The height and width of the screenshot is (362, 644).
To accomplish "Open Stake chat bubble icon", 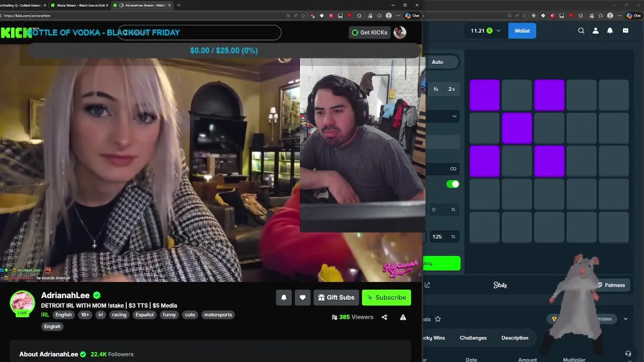I will tap(625, 31).
